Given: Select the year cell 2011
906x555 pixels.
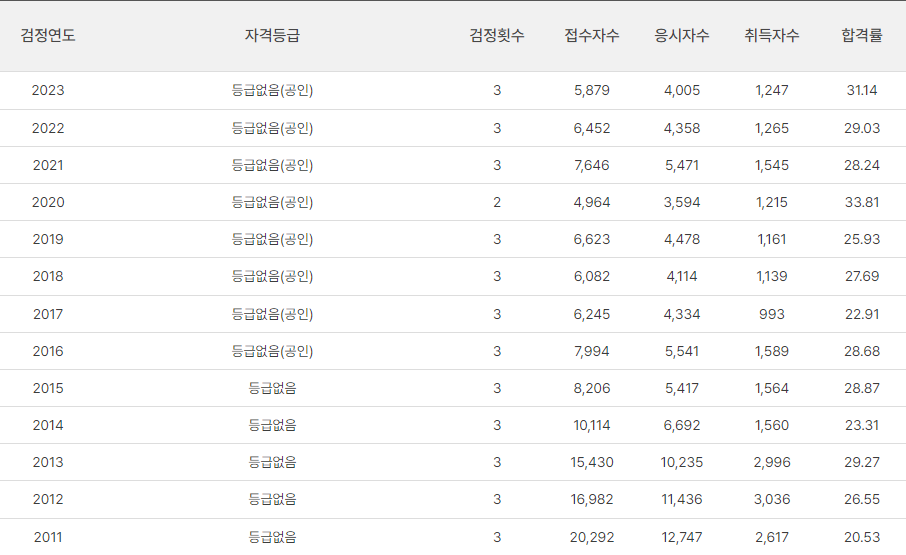Looking at the screenshot, I should pyautogui.click(x=48, y=537).
